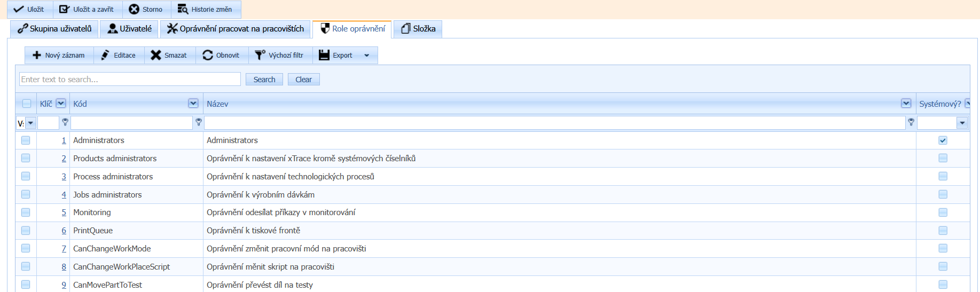Open record link 5 for Monitoring

[x=64, y=212]
